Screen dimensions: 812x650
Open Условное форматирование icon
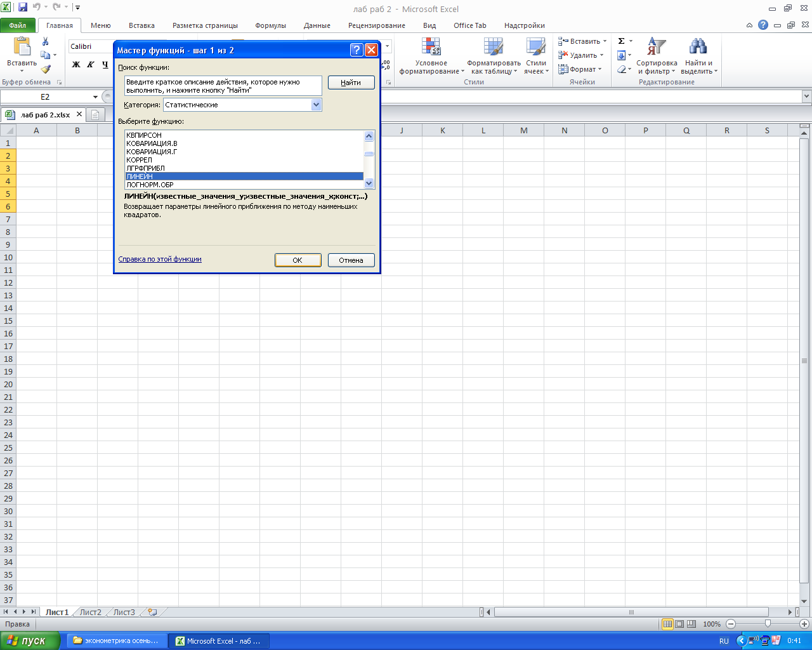431,47
